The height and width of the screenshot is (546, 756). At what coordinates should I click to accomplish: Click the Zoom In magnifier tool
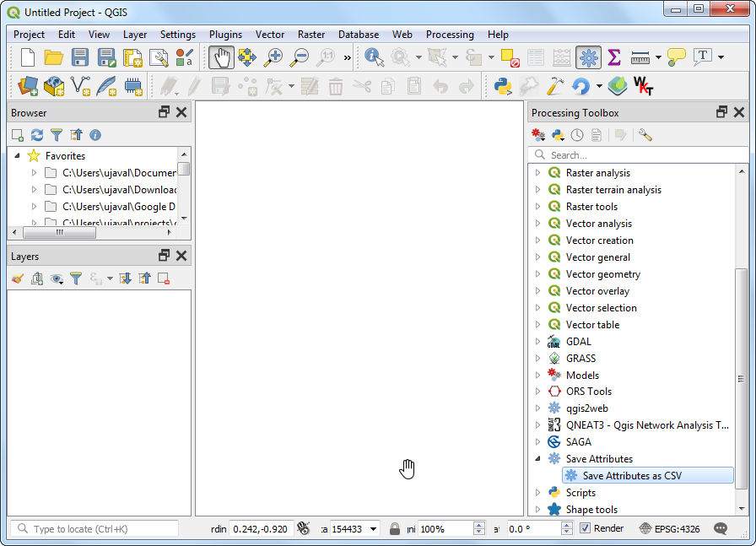273,57
